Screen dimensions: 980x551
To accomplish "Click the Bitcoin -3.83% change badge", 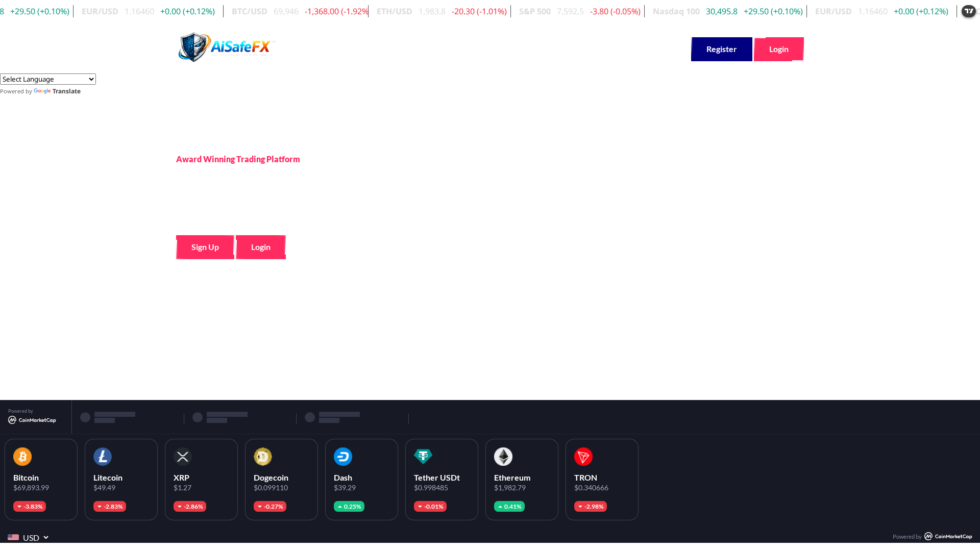I will [30, 506].
